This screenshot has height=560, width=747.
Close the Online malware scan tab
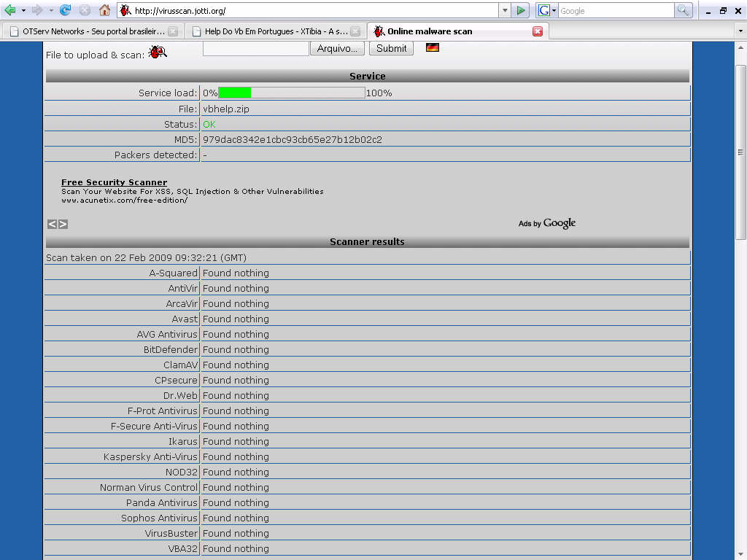pos(538,31)
